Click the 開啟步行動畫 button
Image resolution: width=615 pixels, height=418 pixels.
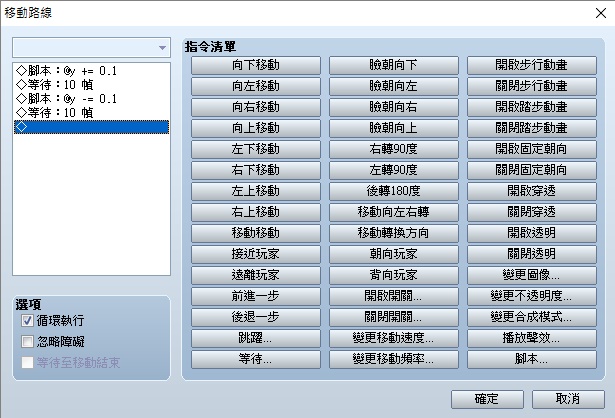(x=532, y=65)
